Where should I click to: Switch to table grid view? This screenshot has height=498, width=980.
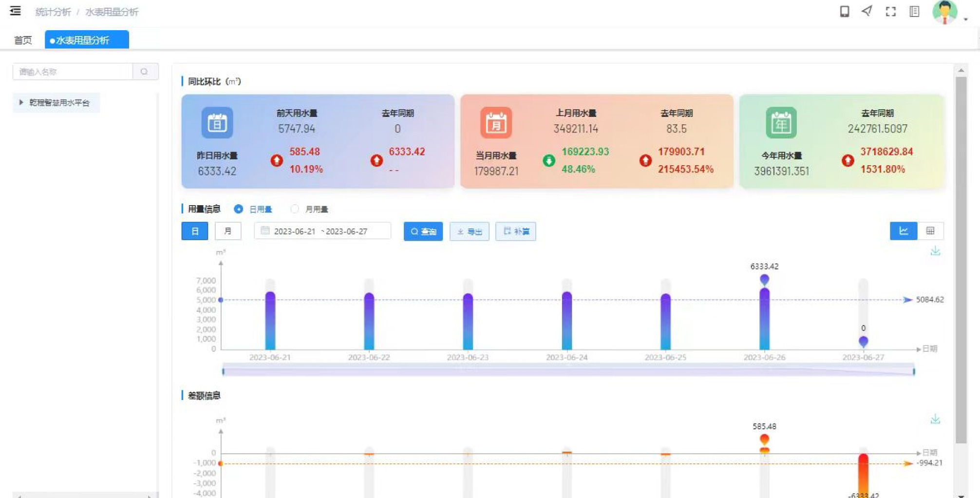click(930, 231)
